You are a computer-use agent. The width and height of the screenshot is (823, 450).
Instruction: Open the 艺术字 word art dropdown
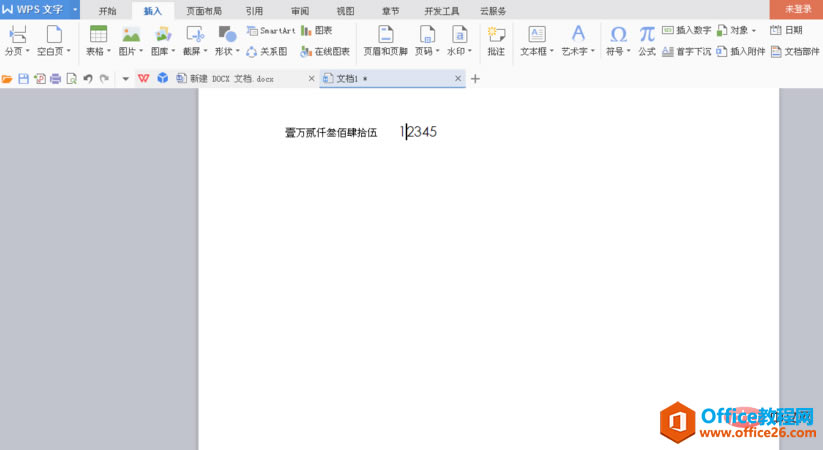(593, 51)
